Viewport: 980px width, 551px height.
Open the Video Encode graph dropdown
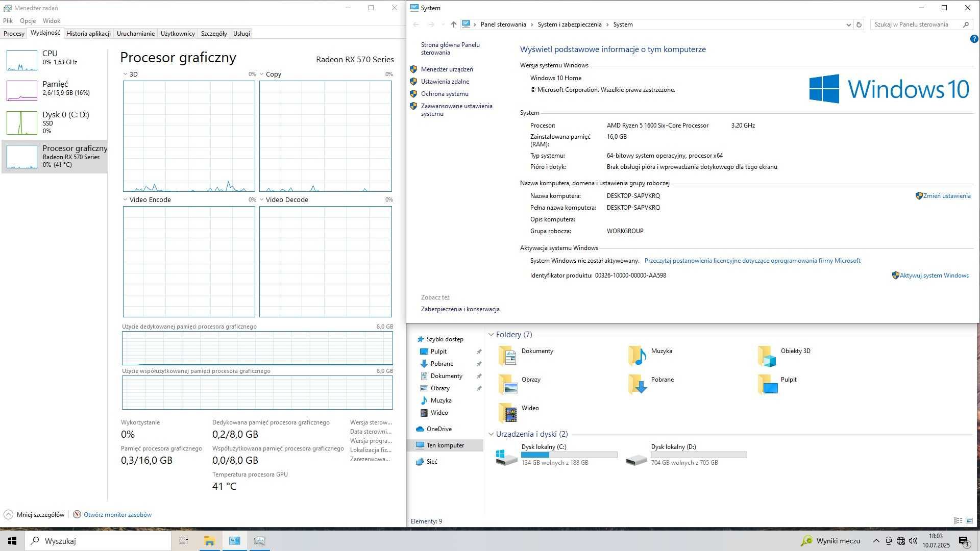point(126,199)
